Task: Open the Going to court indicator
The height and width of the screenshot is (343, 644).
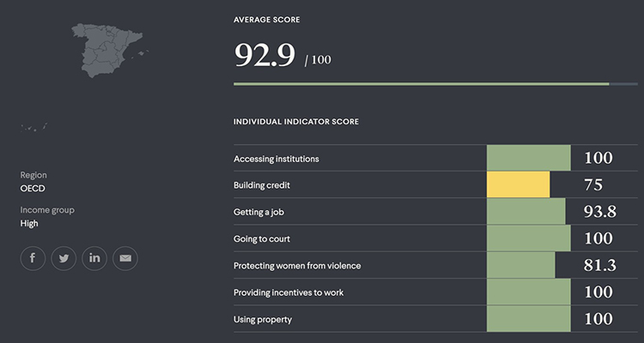Action: tap(262, 238)
